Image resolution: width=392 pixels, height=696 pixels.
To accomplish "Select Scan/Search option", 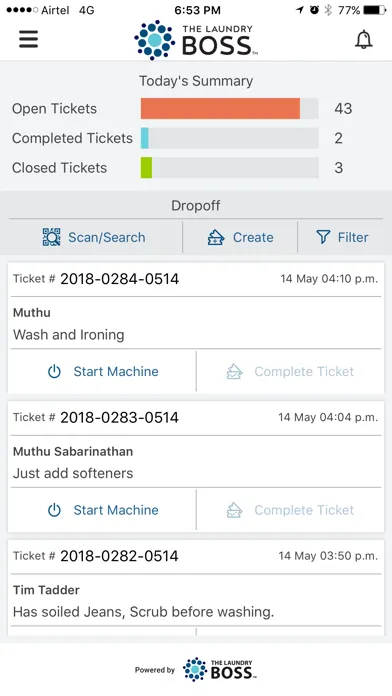I will coord(94,237).
